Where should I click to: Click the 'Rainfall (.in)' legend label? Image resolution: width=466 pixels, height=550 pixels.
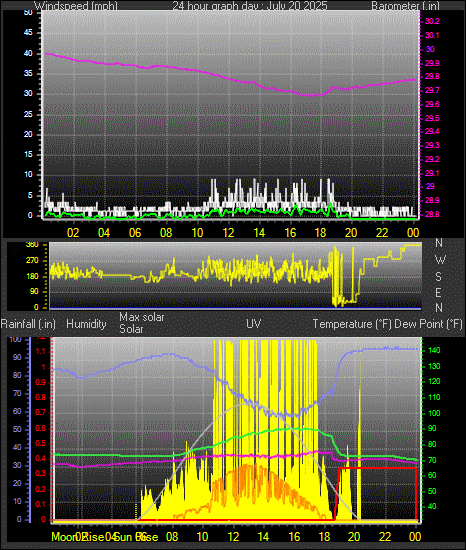(x=28, y=324)
